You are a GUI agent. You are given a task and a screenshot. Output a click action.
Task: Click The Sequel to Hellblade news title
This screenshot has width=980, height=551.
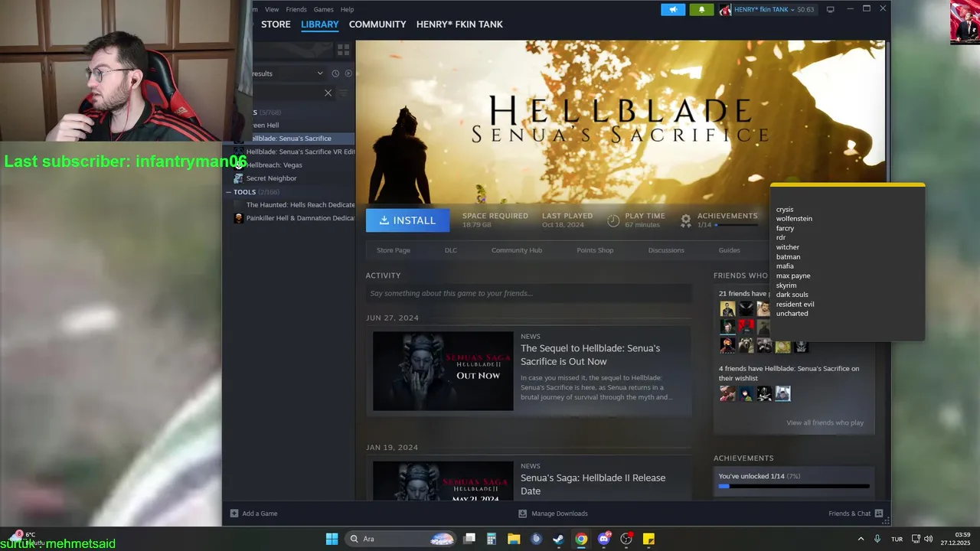tap(590, 355)
